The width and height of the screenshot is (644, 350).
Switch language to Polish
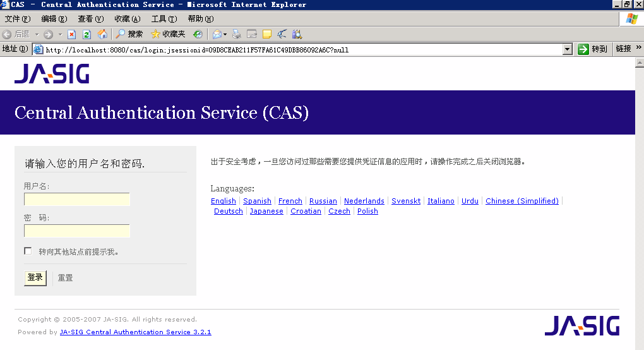tap(367, 211)
